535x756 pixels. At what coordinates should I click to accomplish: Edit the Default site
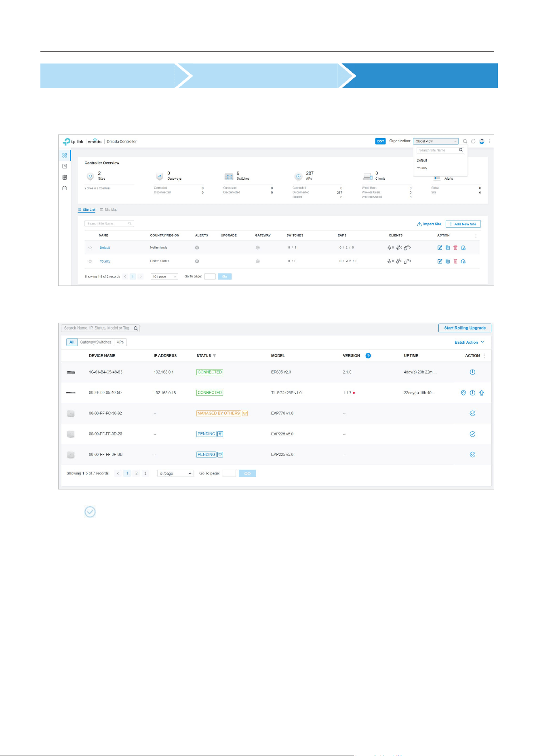[x=440, y=248]
